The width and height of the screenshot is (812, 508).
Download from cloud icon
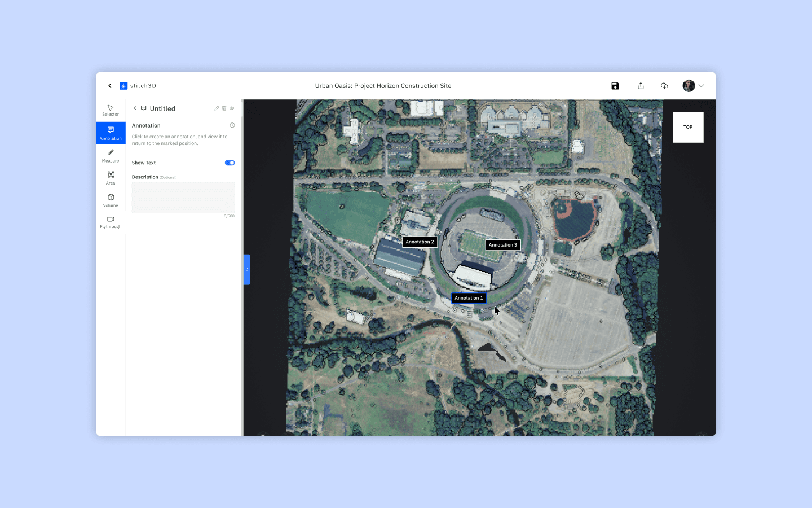tap(664, 86)
